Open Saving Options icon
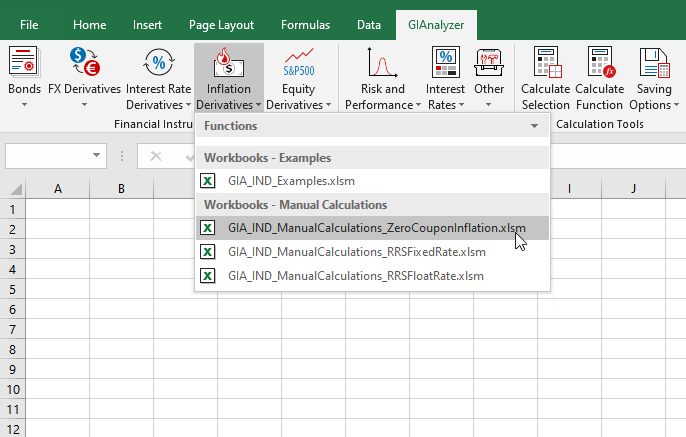Screen dimensions: 686x437 [654, 63]
